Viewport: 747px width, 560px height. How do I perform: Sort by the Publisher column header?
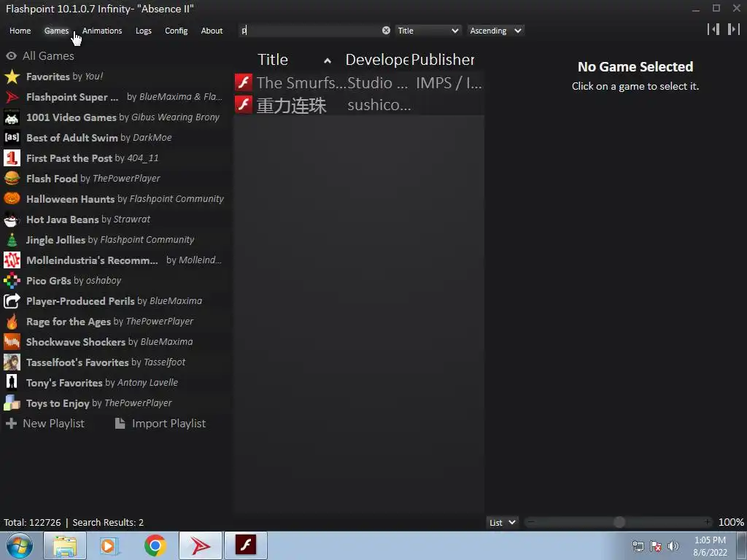click(x=443, y=60)
